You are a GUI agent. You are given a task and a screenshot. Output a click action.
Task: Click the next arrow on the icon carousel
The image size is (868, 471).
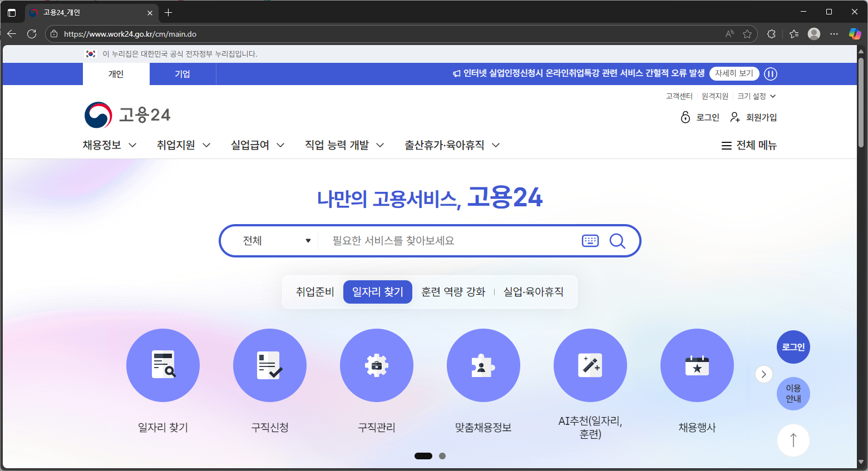(x=764, y=374)
